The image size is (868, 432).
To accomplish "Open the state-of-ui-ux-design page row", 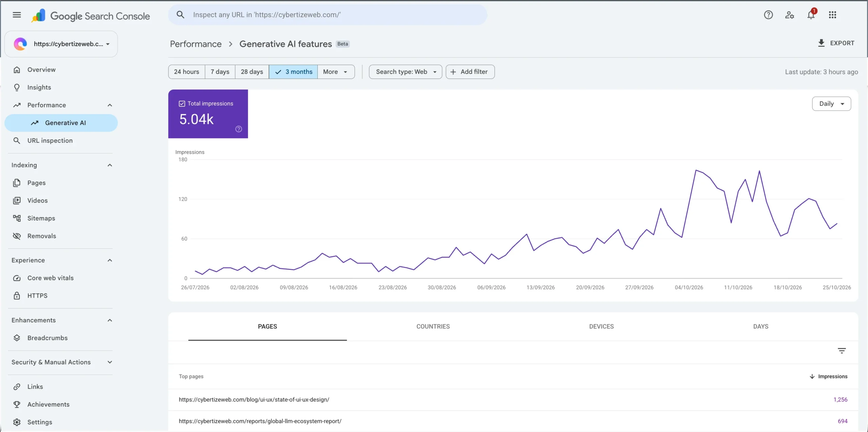I will 513,399.
